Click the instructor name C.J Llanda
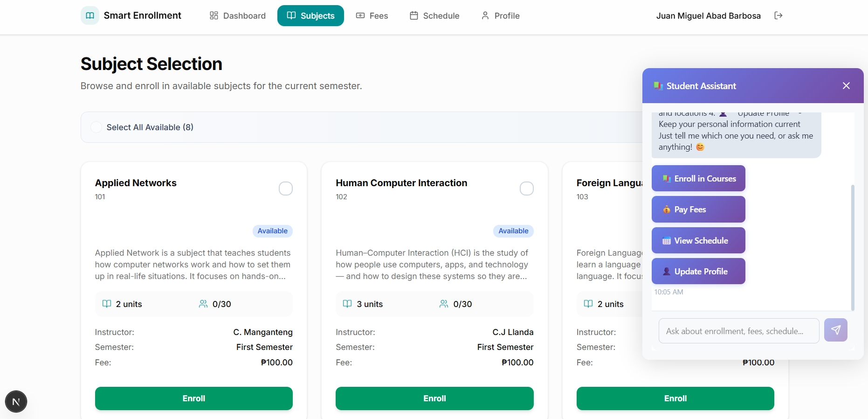Screen dimensions: 868x419 (x=513, y=332)
